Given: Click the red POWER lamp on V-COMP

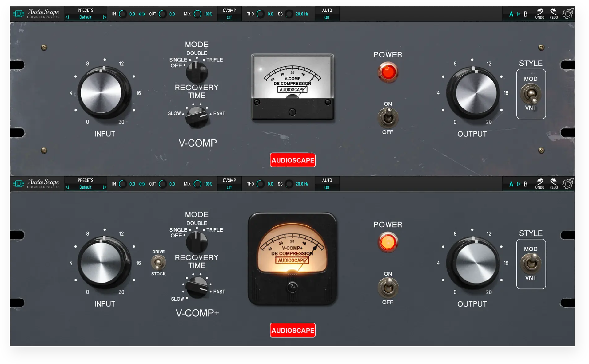Looking at the screenshot, I should point(388,72).
